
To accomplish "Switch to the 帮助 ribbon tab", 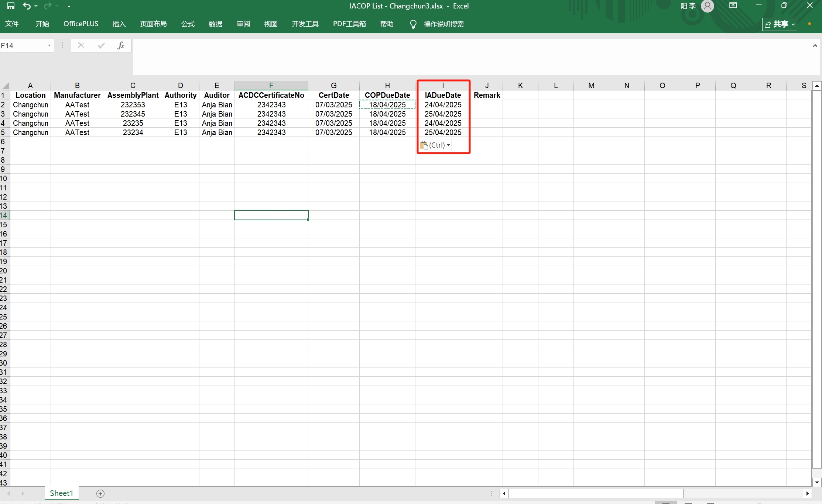I will [x=387, y=24].
